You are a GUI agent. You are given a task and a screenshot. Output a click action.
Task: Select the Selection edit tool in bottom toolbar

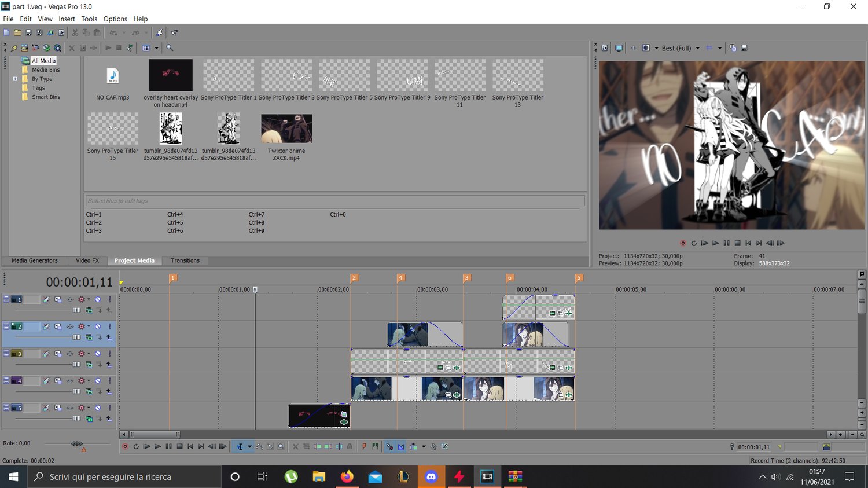[x=270, y=446]
